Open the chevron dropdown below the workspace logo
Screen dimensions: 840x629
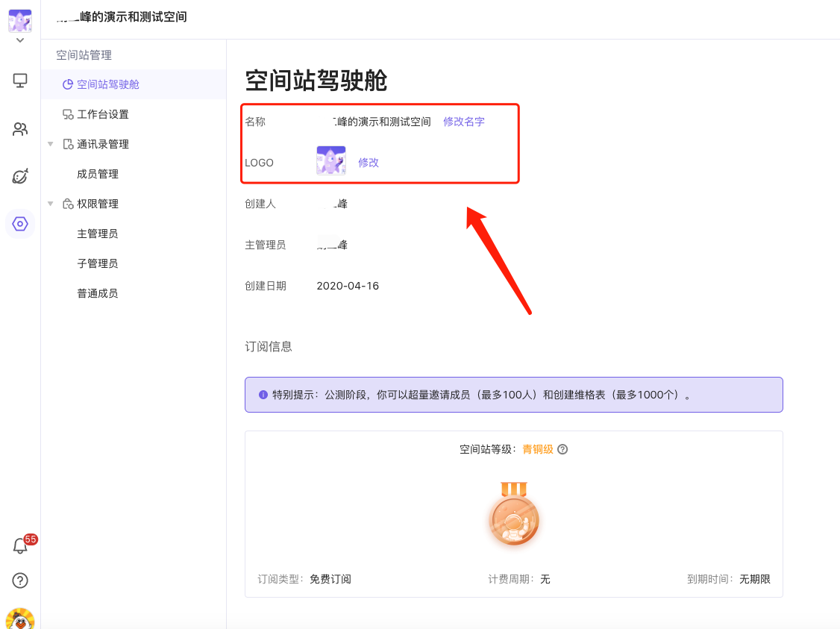tap(19, 40)
